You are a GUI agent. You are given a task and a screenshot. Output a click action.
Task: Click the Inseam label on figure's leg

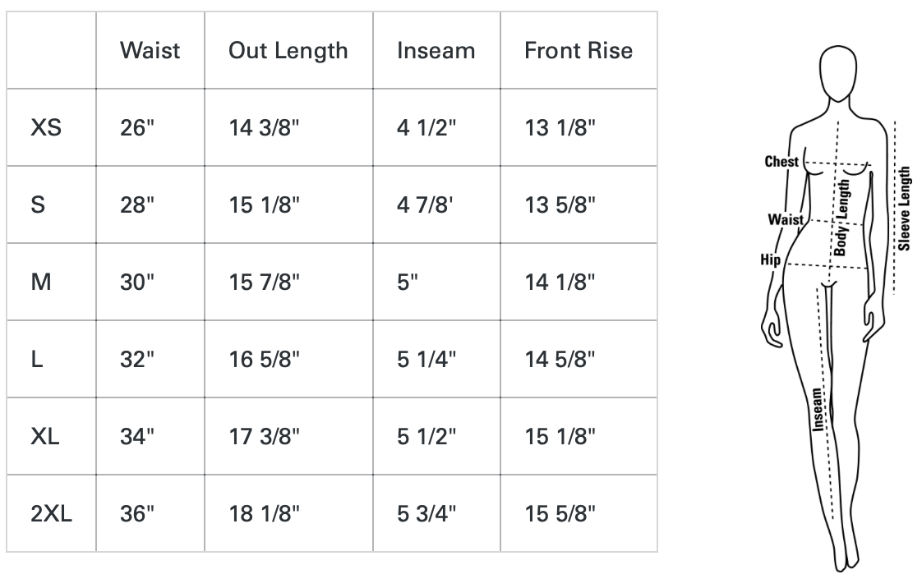click(x=818, y=410)
